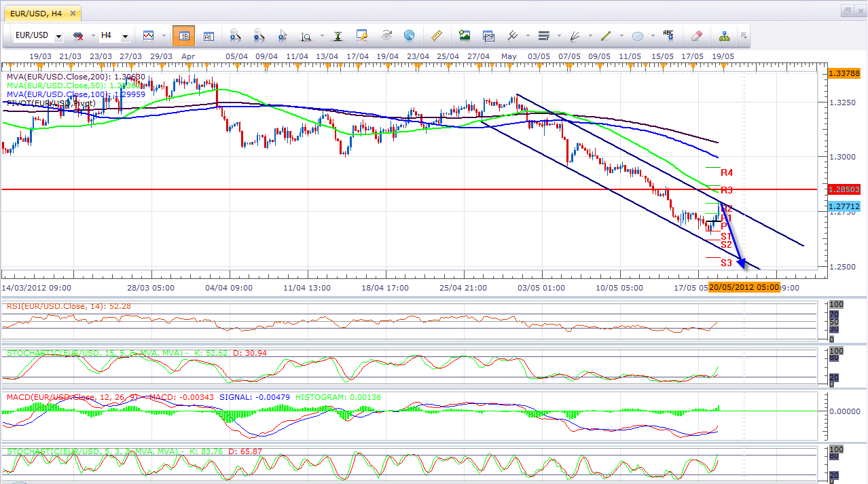
Task: Click the restore window button at top right
Action: coord(847,11)
